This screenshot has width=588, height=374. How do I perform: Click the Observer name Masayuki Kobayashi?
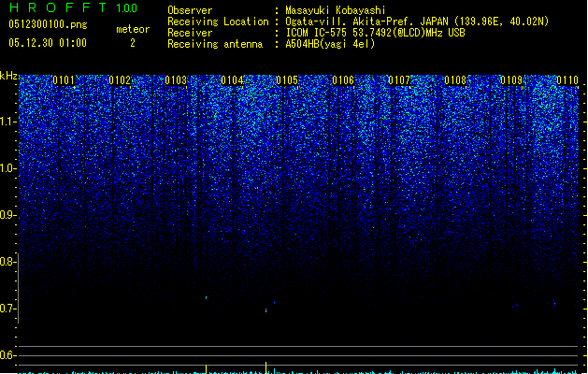point(335,10)
